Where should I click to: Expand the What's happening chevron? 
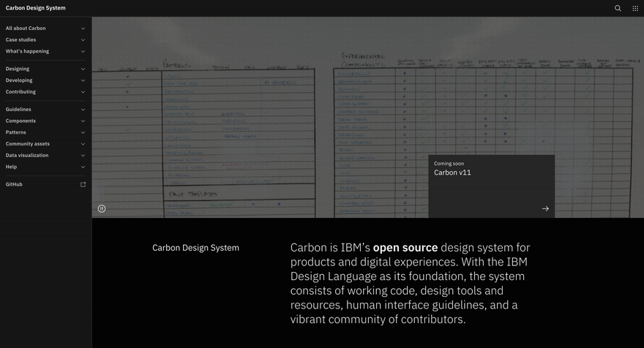[x=83, y=51]
